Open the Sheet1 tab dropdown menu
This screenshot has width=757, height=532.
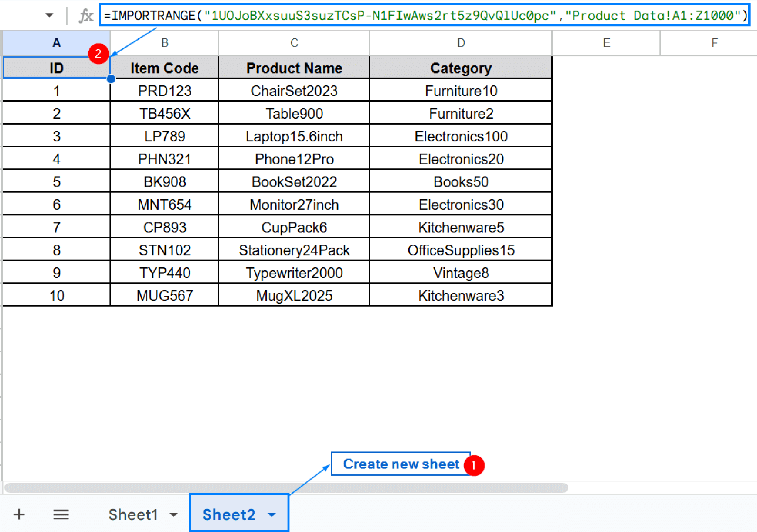[172, 514]
